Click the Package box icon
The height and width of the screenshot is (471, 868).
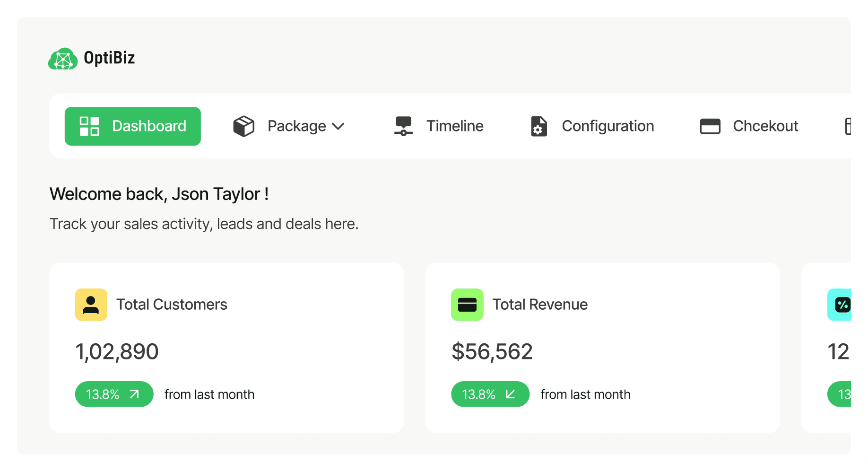[x=244, y=126]
